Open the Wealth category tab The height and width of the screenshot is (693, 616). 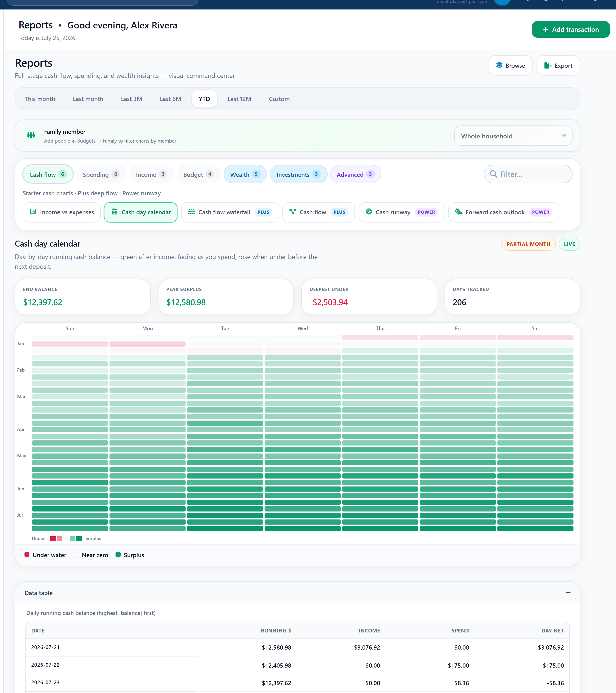(x=245, y=174)
